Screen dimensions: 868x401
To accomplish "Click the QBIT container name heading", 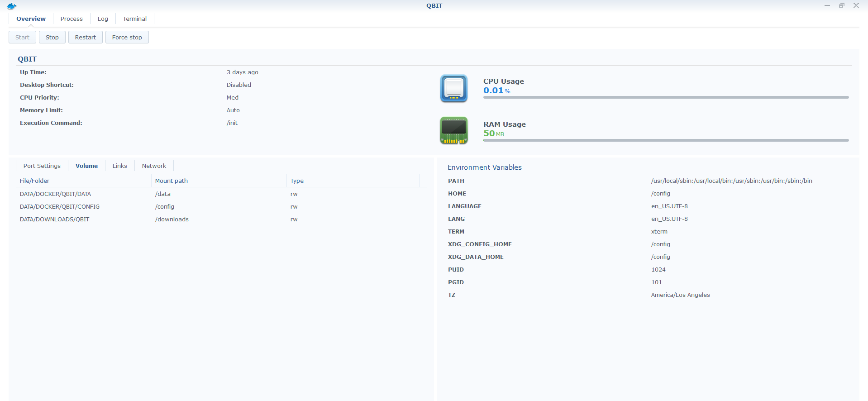I will 27,59.
